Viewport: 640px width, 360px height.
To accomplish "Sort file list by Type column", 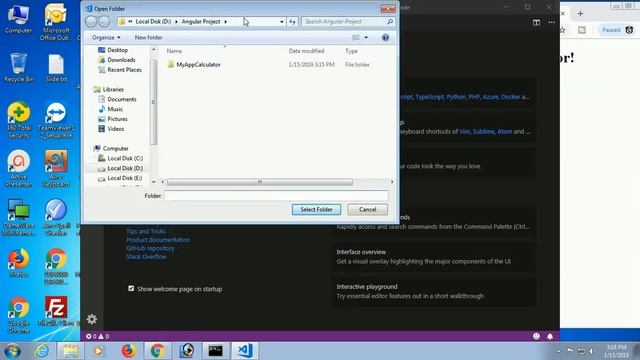I will click(351, 51).
